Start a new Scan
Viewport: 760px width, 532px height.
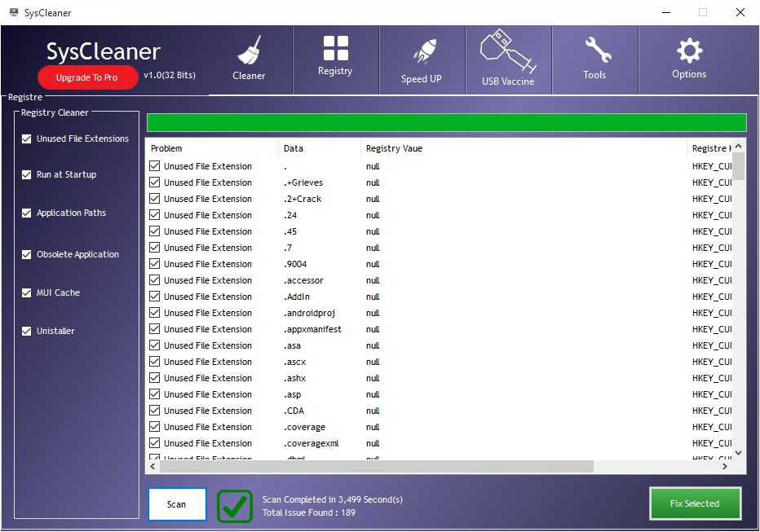click(177, 504)
